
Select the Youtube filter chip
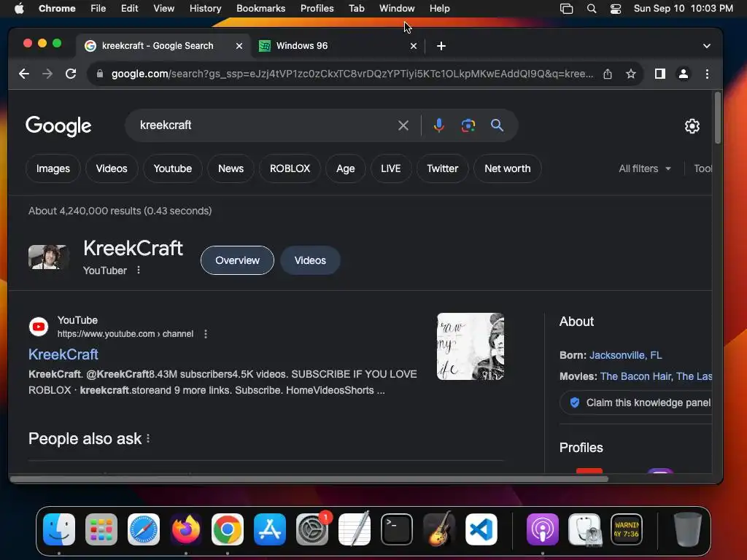(x=172, y=168)
